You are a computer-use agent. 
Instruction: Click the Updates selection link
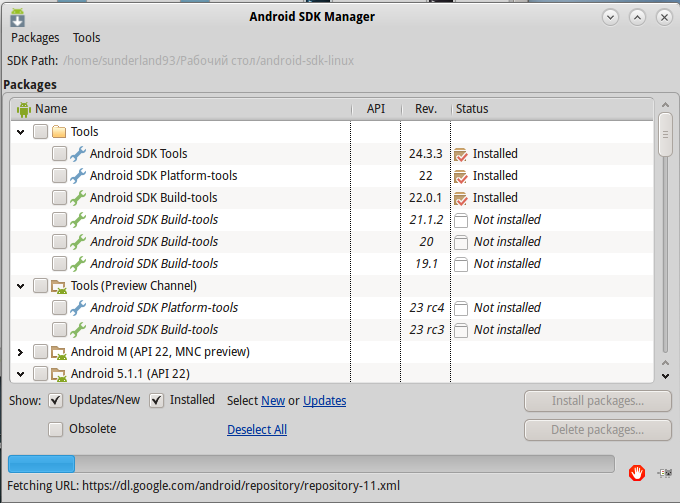pyautogui.click(x=324, y=401)
